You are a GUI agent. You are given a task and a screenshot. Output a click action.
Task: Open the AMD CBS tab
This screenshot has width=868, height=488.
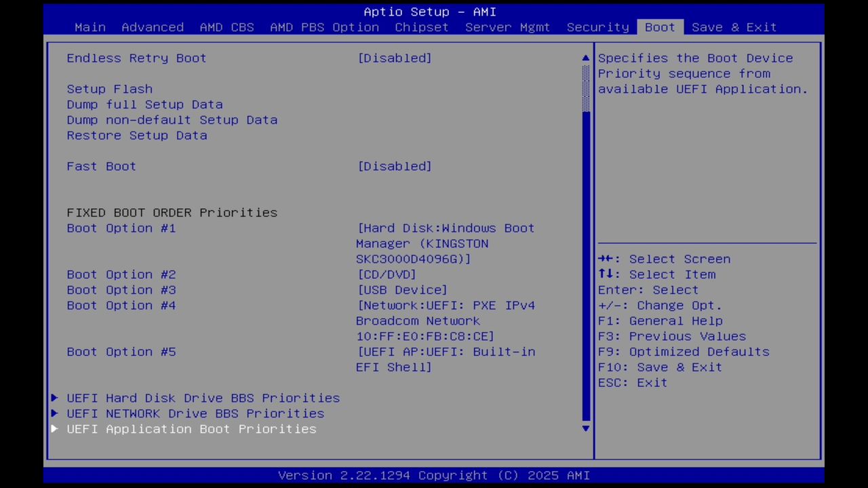click(x=226, y=27)
